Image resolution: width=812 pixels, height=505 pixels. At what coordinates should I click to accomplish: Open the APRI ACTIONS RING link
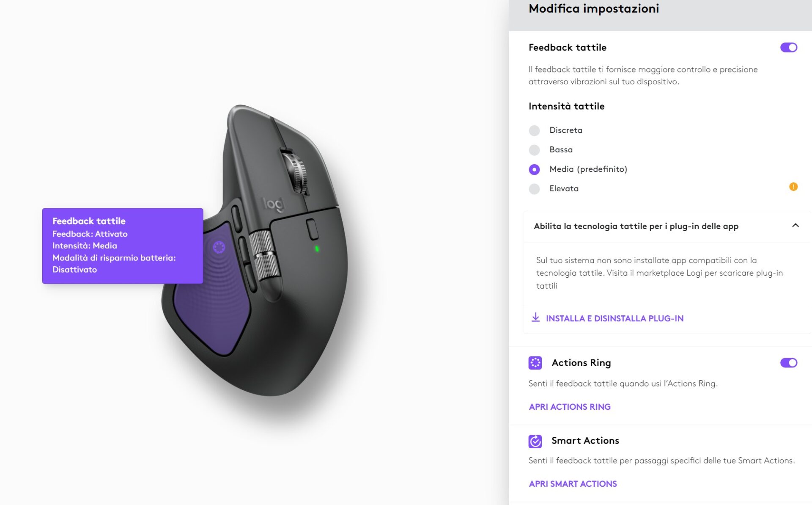tap(570, 407)
